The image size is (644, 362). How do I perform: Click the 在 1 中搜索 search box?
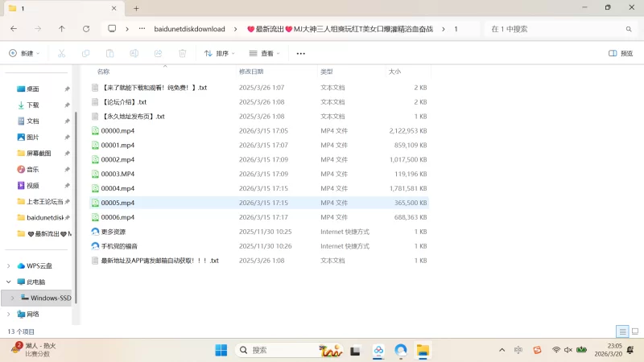[x=555, y=28]
